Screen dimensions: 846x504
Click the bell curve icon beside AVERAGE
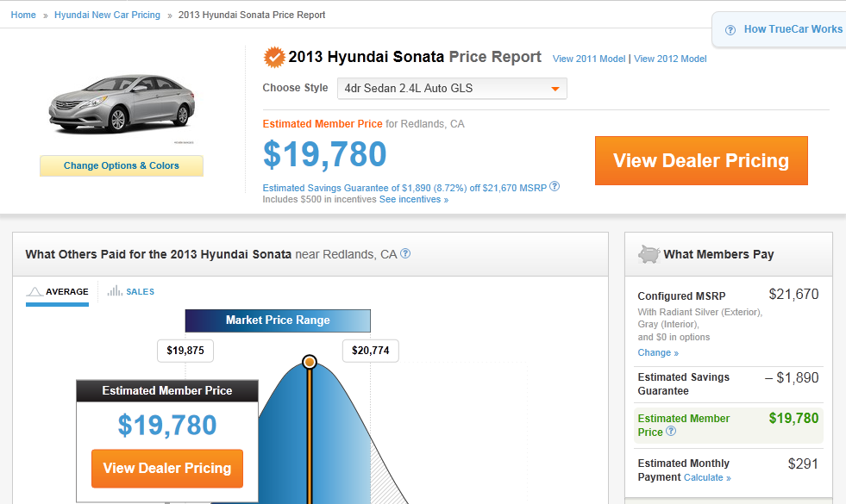pos(34,291)
